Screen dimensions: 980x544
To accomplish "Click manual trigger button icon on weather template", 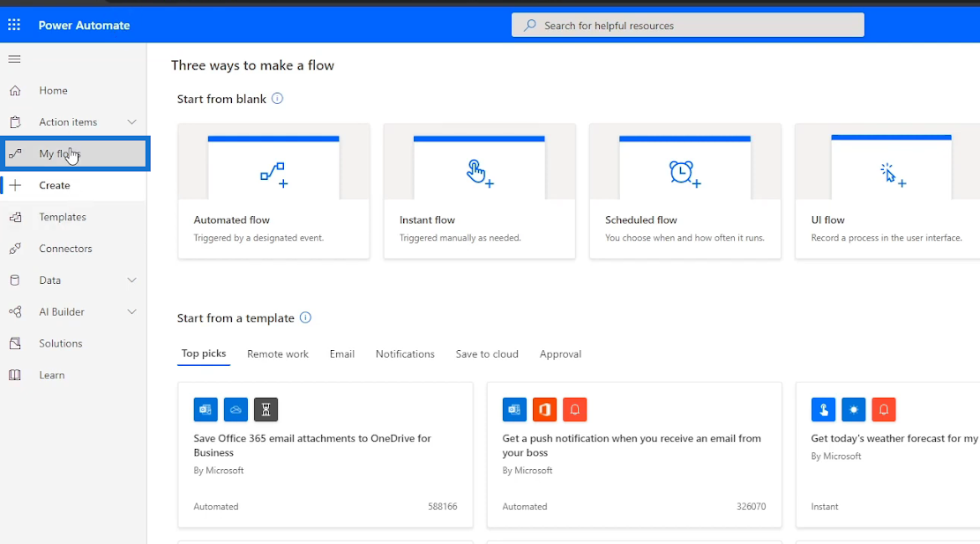I will 823,410.
